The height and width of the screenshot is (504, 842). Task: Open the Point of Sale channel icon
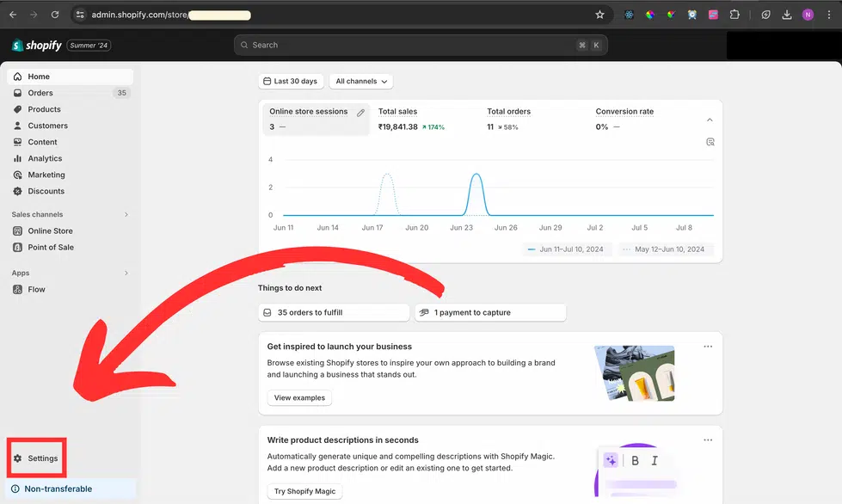click(19, 247)
